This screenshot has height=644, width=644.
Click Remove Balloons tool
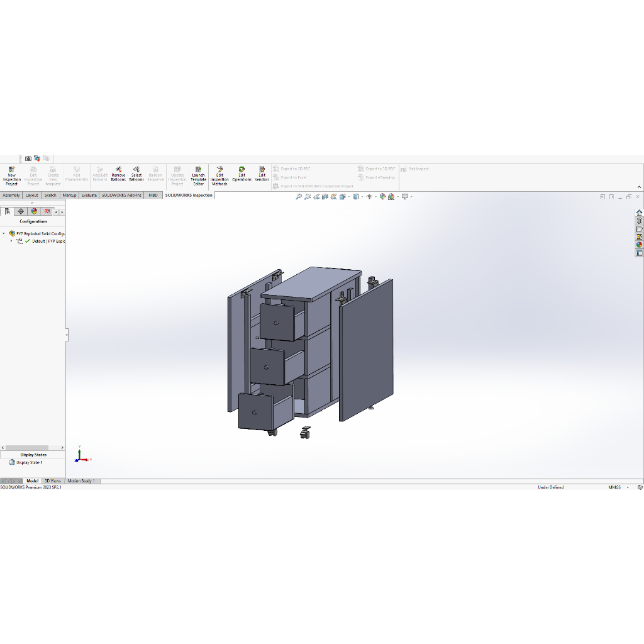point(118,174)
